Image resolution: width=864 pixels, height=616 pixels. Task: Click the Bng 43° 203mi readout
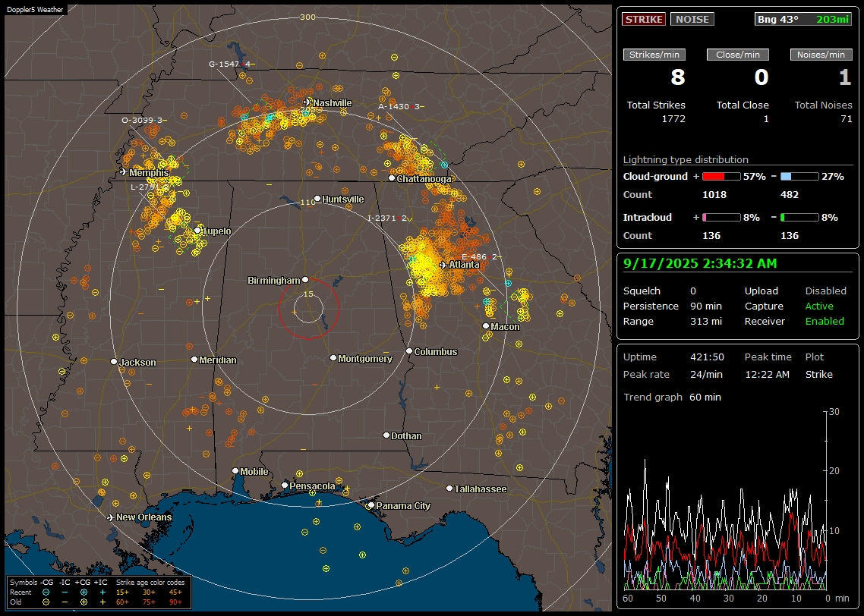803,19
